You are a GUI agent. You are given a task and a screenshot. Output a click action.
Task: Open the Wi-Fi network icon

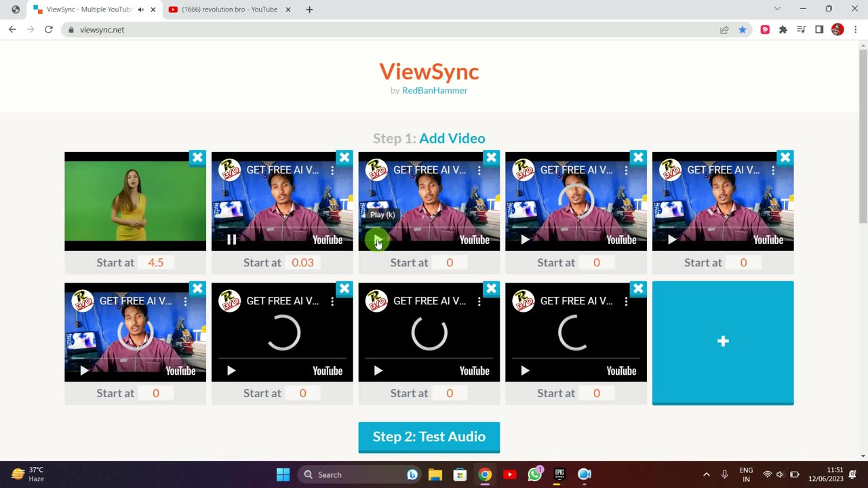pyautogui.click(x=768, y=474)
